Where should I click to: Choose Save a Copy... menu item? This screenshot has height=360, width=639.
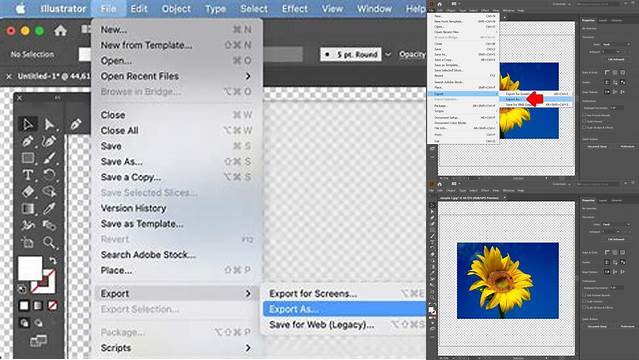(176, 177)
